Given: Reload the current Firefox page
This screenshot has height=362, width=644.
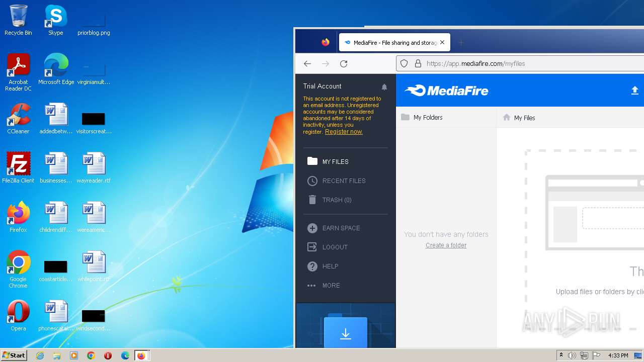Looking at the screenshot, I should tap(344, 64).
